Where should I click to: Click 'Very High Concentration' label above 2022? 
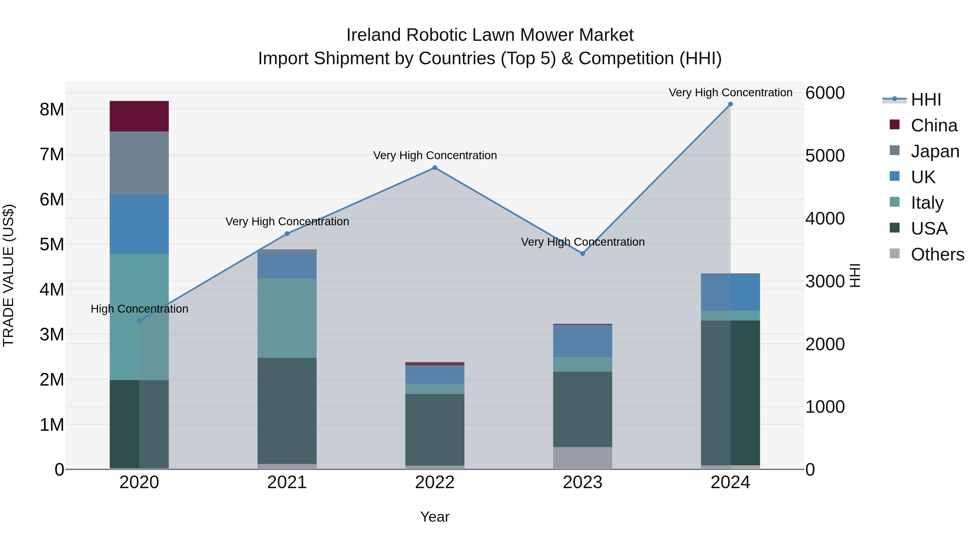click(435, 155)
